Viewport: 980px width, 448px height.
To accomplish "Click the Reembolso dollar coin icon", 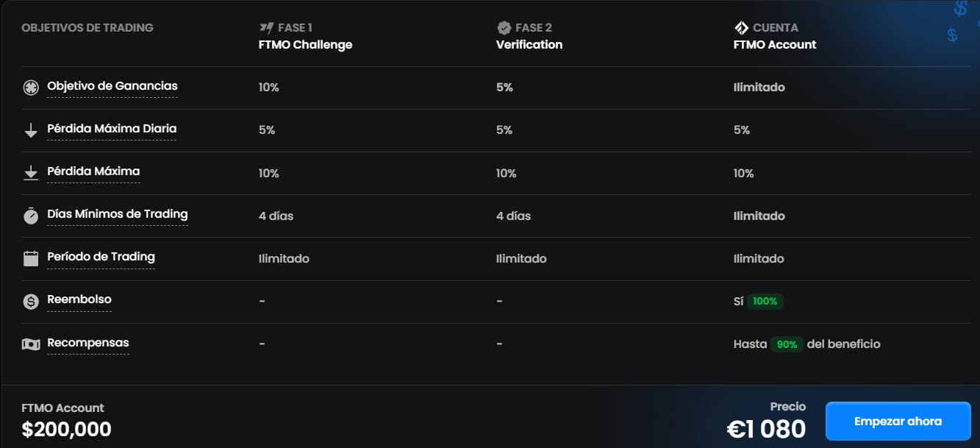I will coord(31,302).
